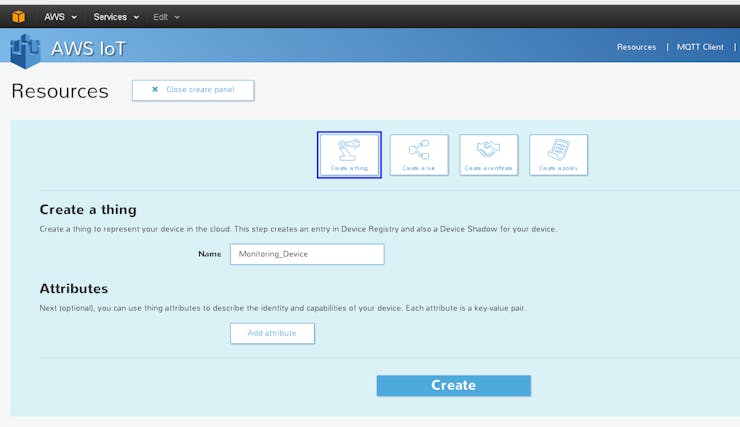The image size is (740, 427).
Task: Click the AWS IoT service logo icon
Action: [x=25, y=51]
